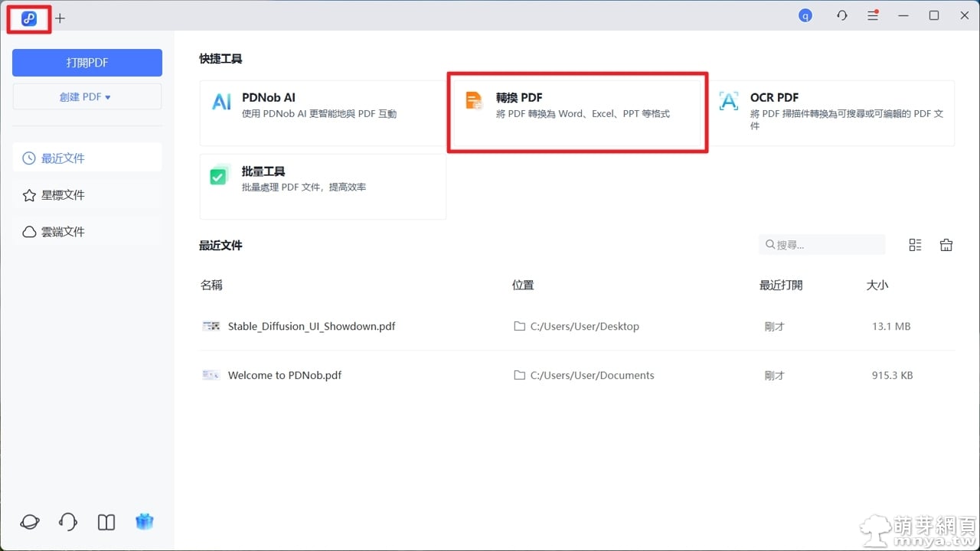The height and width of the screenshot is (551, 980).
Task: Click the PDNob home logo tab
Action: (x=29, y=18)
